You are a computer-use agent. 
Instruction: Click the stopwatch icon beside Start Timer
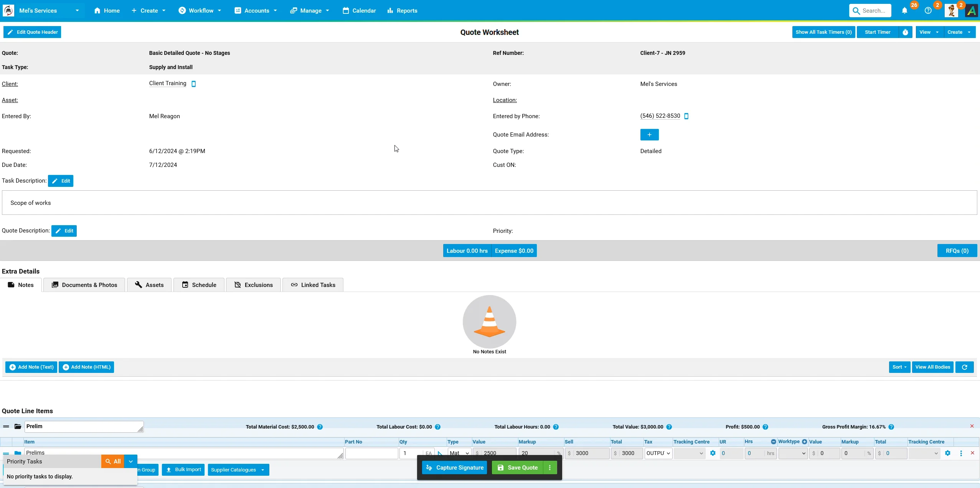coord(906,32)
